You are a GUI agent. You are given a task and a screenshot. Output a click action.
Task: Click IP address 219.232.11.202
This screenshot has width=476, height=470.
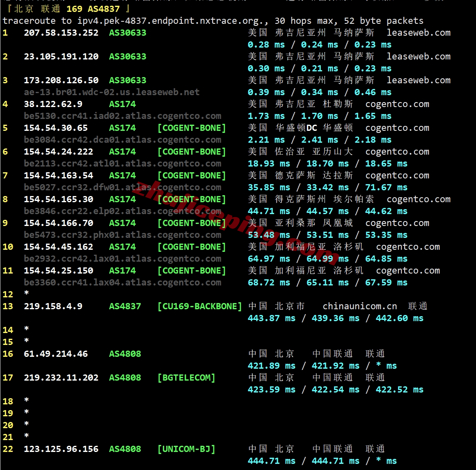61,378
